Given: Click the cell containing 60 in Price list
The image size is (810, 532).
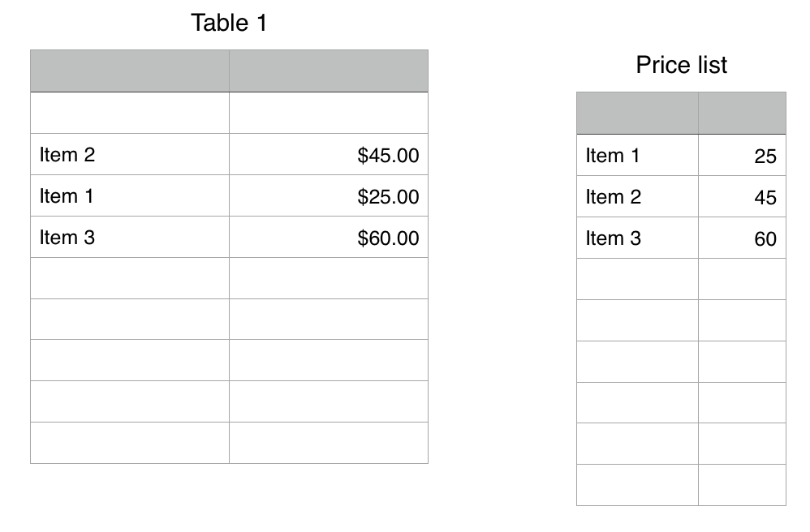Looking at the screenshot, I should pyautogui.click(x=742, y=238).
